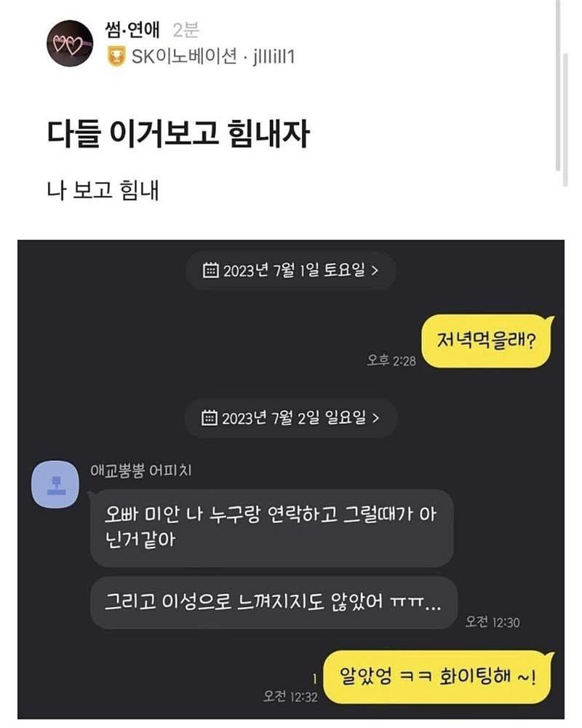Image resolution: width=582 pixels, height=728 pixels.
Task: Click the gold trophy badge icon
Action: click(x=116, y=57)
